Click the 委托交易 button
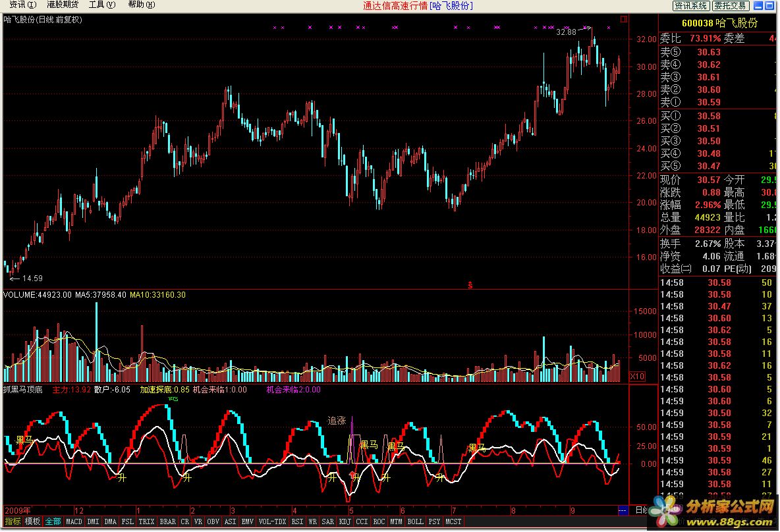Screen dimensions: 780x532 point(730,5)
